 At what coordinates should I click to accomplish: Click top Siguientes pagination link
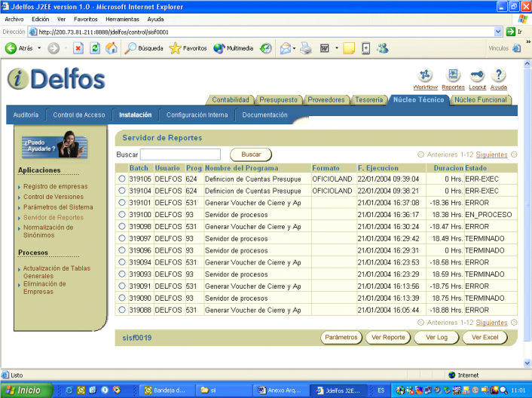coord(491,155)
